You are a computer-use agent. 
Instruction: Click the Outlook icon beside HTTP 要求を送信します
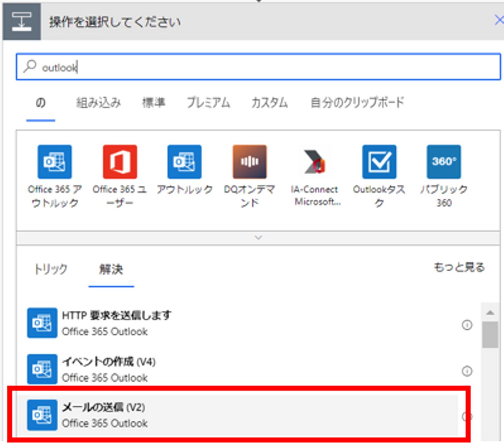[x=42, y=323]
